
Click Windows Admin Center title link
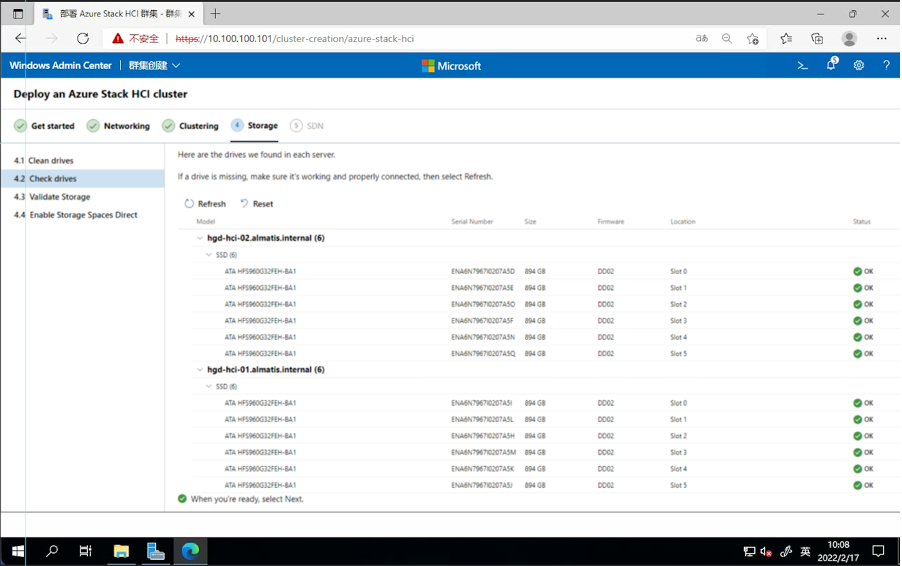pos(60,66)
